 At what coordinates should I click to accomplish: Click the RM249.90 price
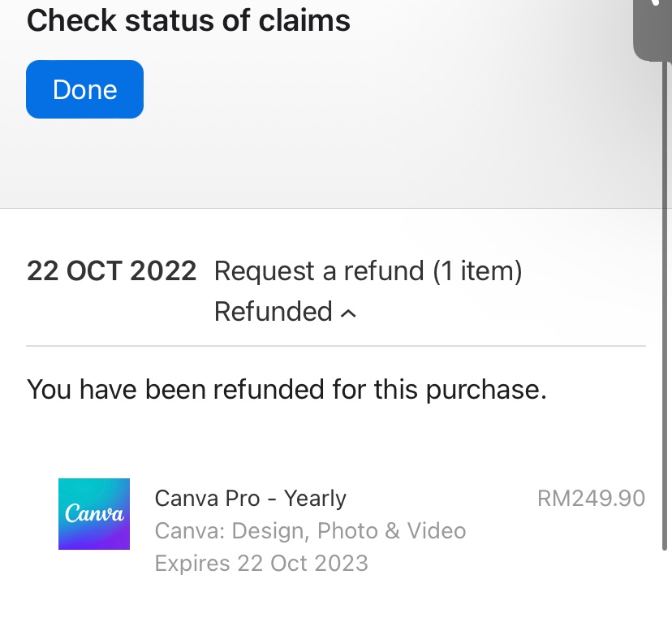pos(591,498)
